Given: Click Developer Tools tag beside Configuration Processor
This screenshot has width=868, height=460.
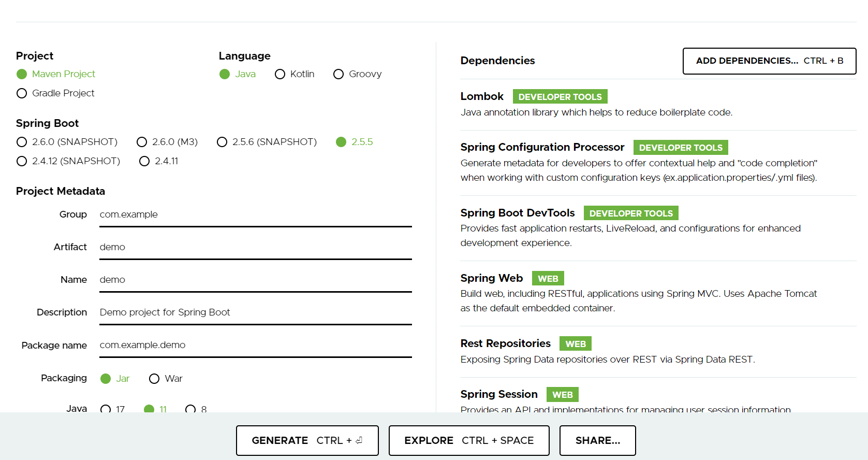Looking at the screenshot, I should [x=681, y=148].
